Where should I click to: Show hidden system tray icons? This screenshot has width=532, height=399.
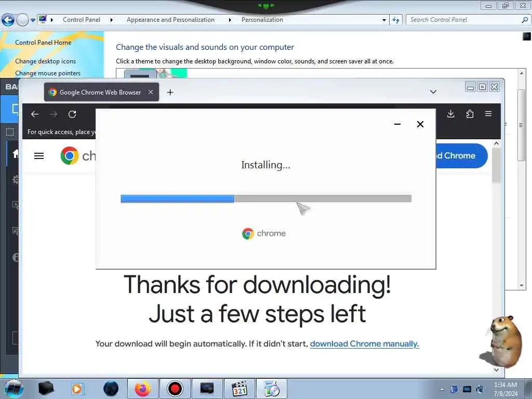pyautogui.click(x=442, y=389)
